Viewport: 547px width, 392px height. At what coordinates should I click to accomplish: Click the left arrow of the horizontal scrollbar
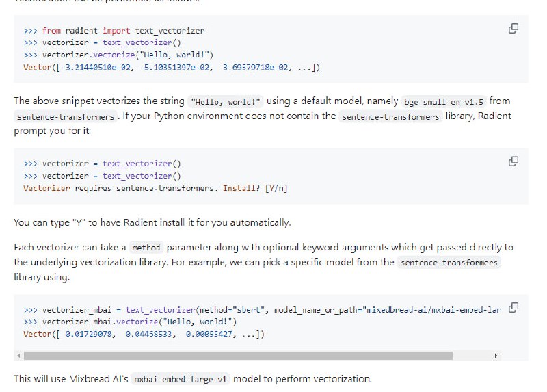18,356
